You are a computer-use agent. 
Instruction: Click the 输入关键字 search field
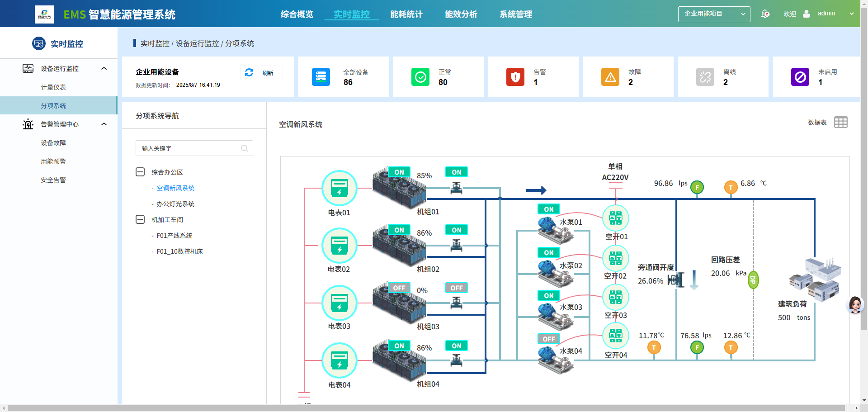[194, 148]
